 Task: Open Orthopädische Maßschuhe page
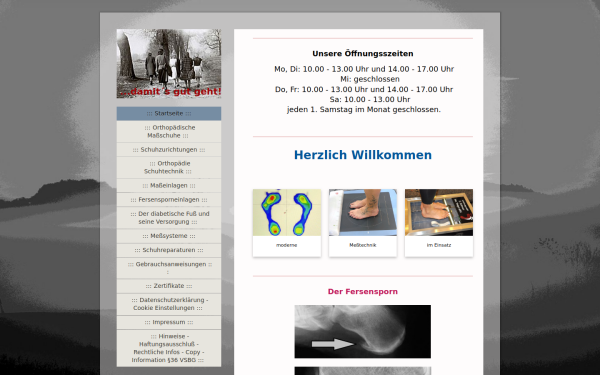[x=169, y=132]
